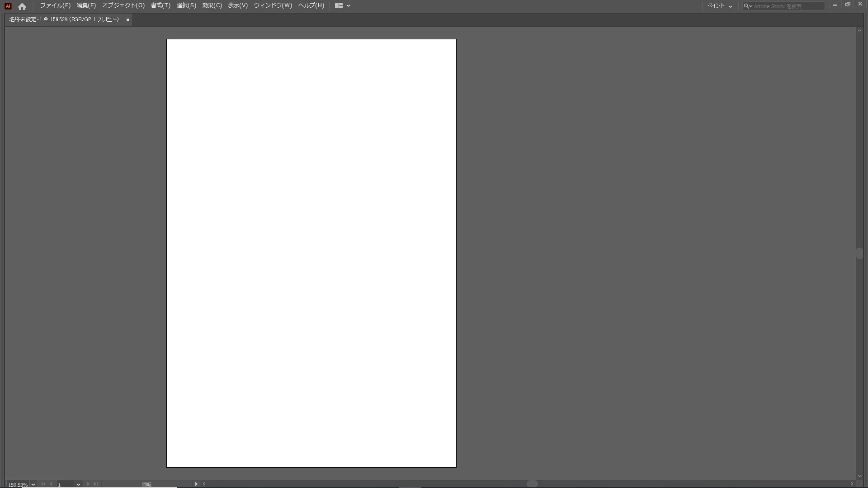
Task: Open the 効果(C) menu
Action: 212,5
